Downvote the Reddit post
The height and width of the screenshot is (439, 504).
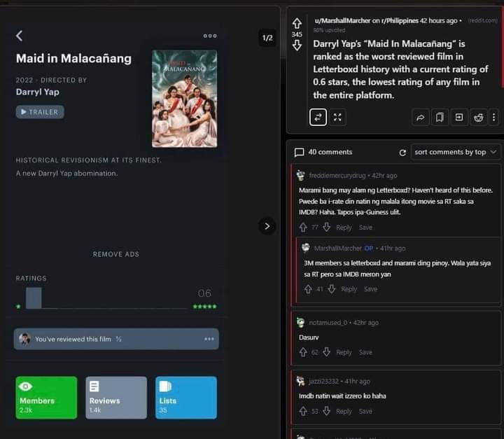[297, 46]
